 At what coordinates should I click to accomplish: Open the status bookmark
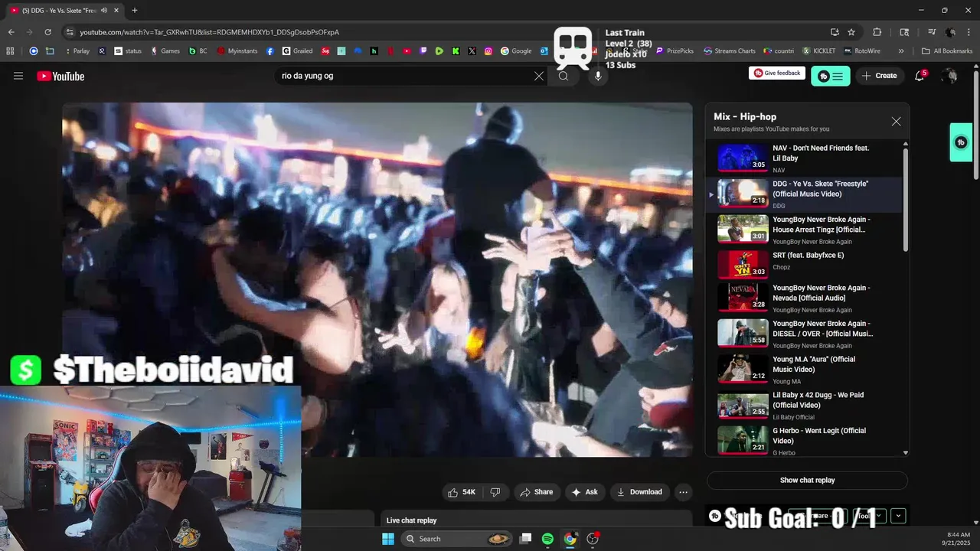128,51
